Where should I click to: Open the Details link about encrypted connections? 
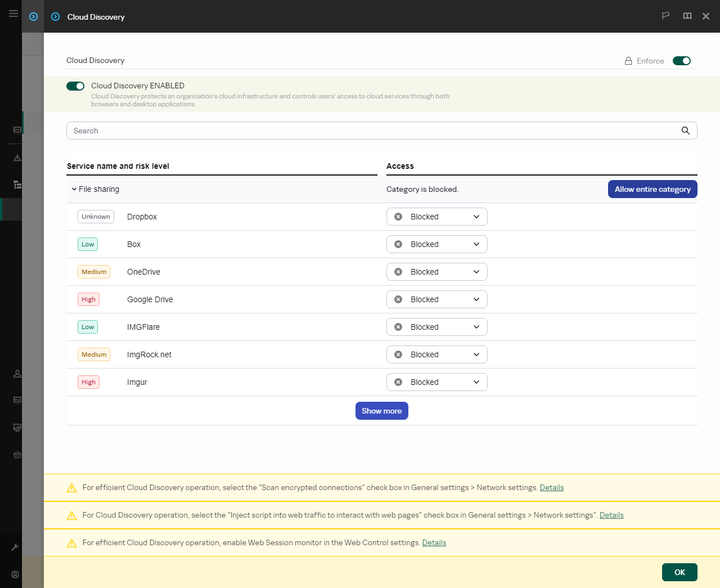click(551, 487)
